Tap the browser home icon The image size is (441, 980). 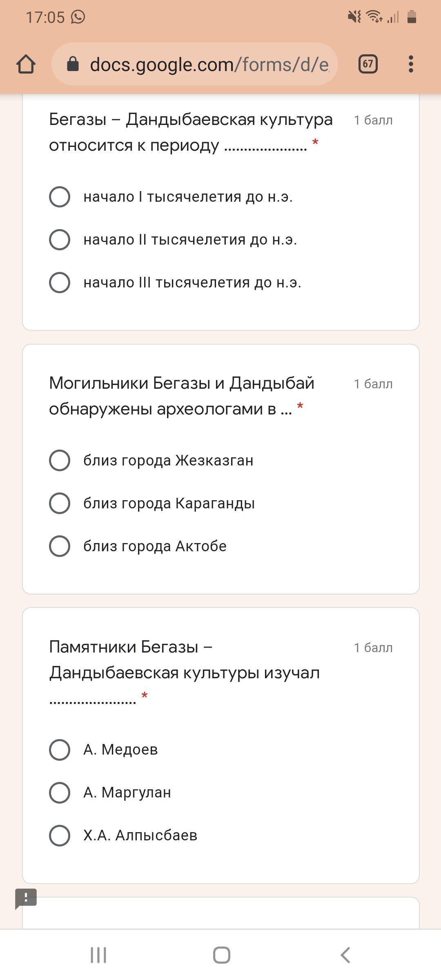pyautogui.click(x=26, y=64)
